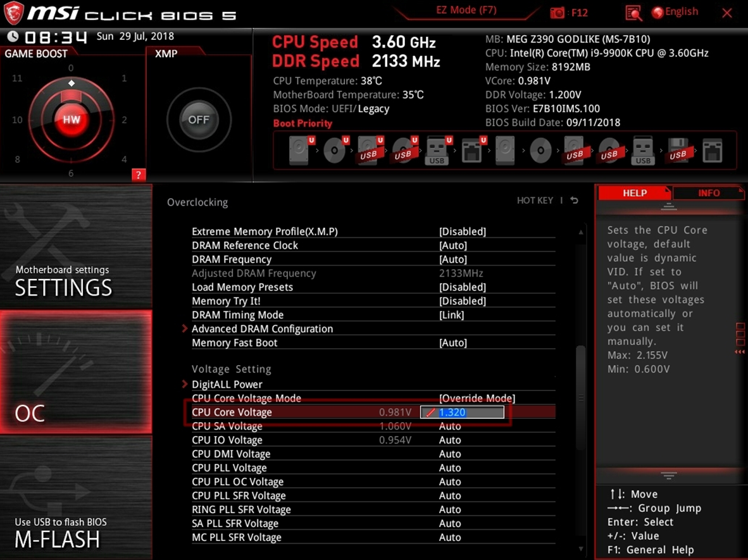Open the Memory Try It! setting
The height and width of the screenshot is (560, 748).
click(373, 301)
